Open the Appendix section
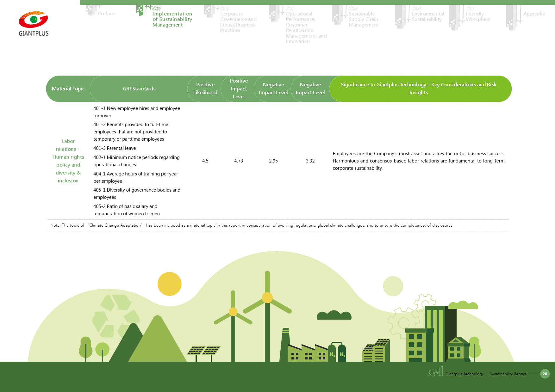555x392 pixels. coord(534,14)
